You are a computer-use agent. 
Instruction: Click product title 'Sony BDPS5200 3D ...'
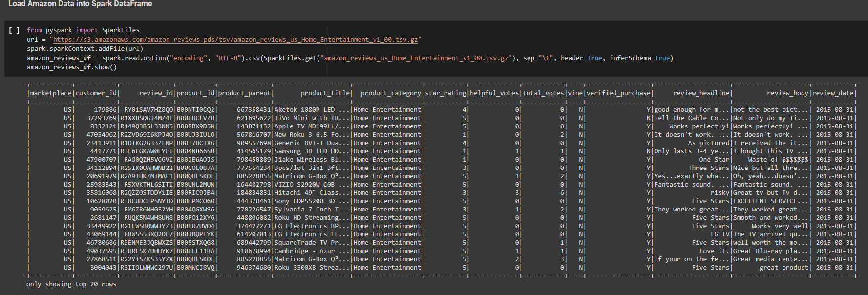tap(312, 201)
